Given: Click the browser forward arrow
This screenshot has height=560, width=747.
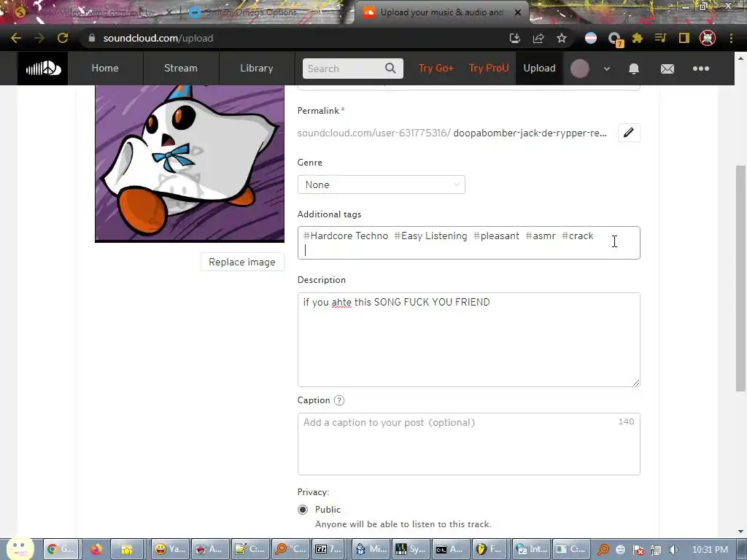Looking at the screenshot, I should pyautogui.click(x=39, y=38).
